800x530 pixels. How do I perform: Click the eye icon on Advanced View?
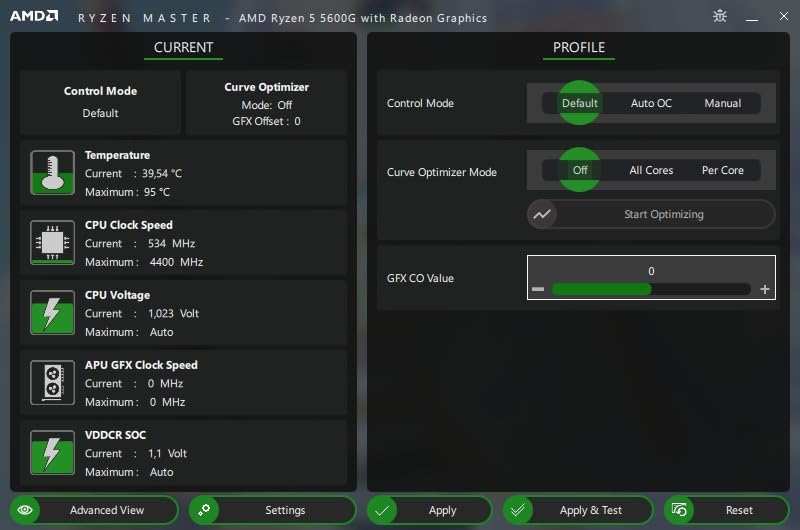[x=25, y=510]
